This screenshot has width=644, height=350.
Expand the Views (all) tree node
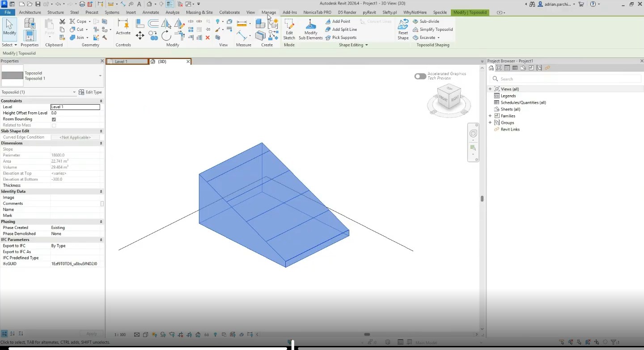pyautogui.click(x=490, y=89)
